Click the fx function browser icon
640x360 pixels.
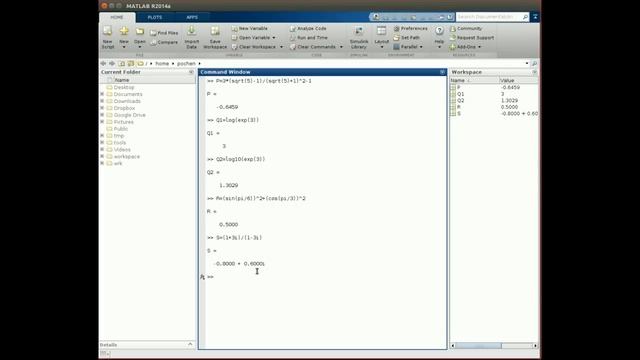[202, 277]
